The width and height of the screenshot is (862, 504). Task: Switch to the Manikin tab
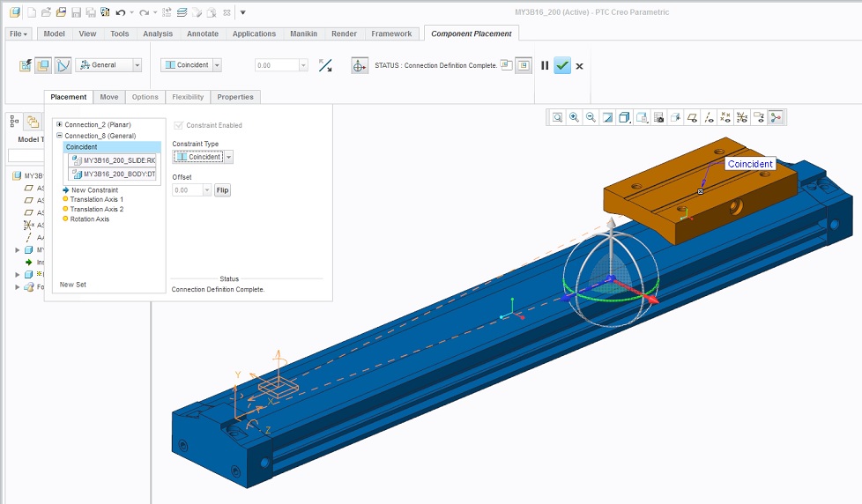click(303, 33)
